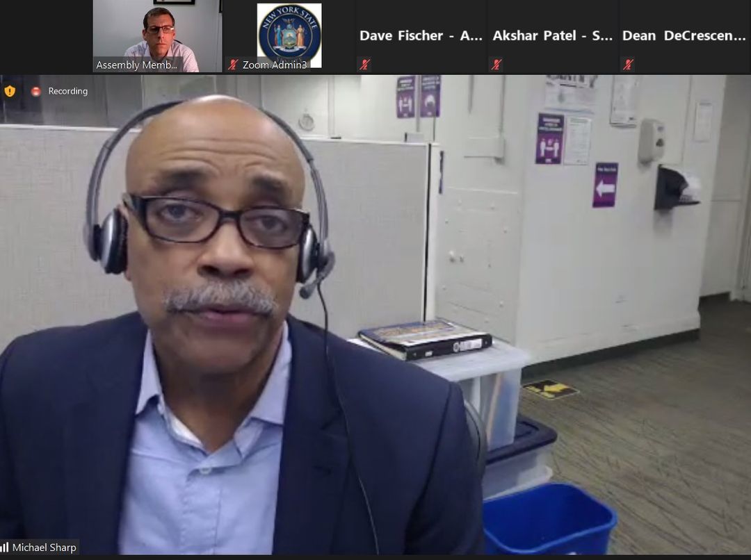Click the muted mic icon on Zoom Admin3
This screenshot has height=560, width=751.
(233, 65)
